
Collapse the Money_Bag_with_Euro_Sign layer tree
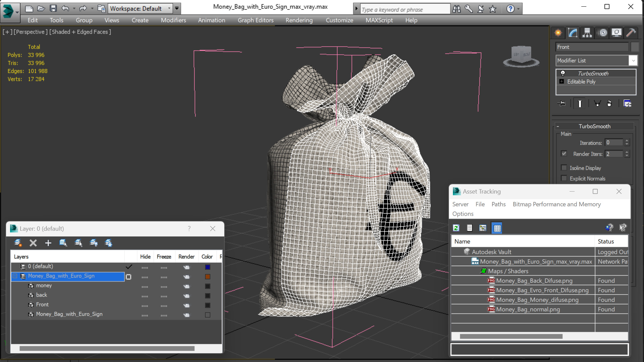tap(15, 276)
